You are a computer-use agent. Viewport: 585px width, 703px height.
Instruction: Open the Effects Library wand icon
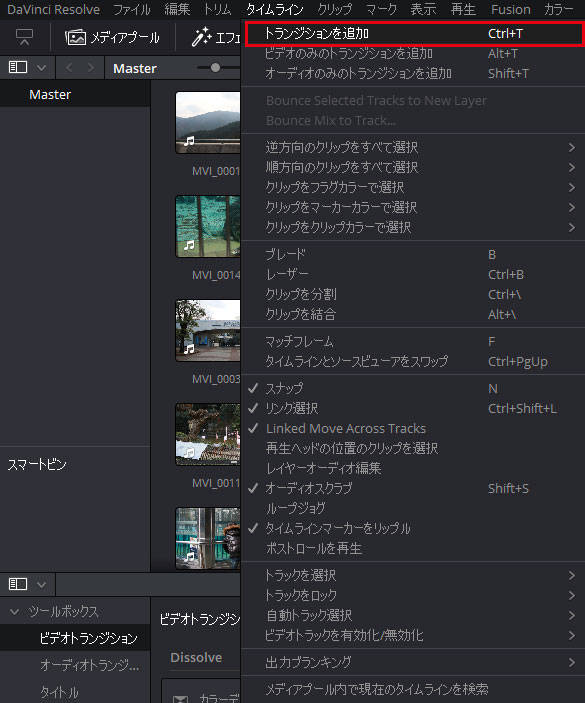201,37
